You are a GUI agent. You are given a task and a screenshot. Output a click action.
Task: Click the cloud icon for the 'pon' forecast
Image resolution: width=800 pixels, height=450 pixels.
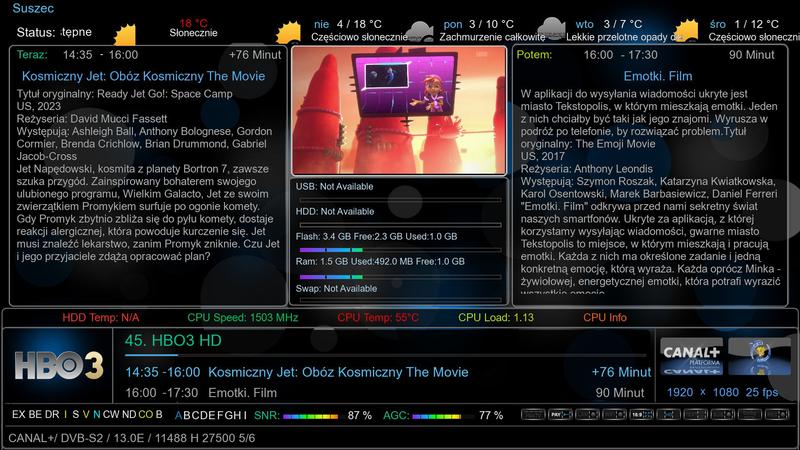pos(419,32)
